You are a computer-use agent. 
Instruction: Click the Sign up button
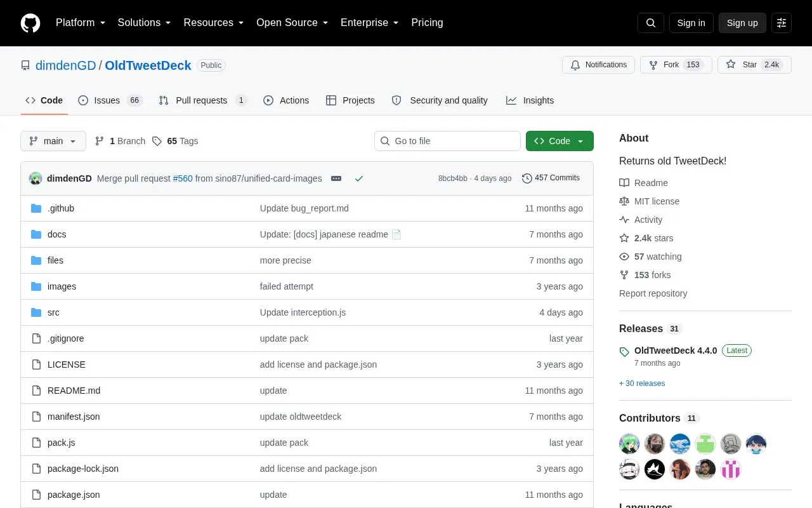742,23
